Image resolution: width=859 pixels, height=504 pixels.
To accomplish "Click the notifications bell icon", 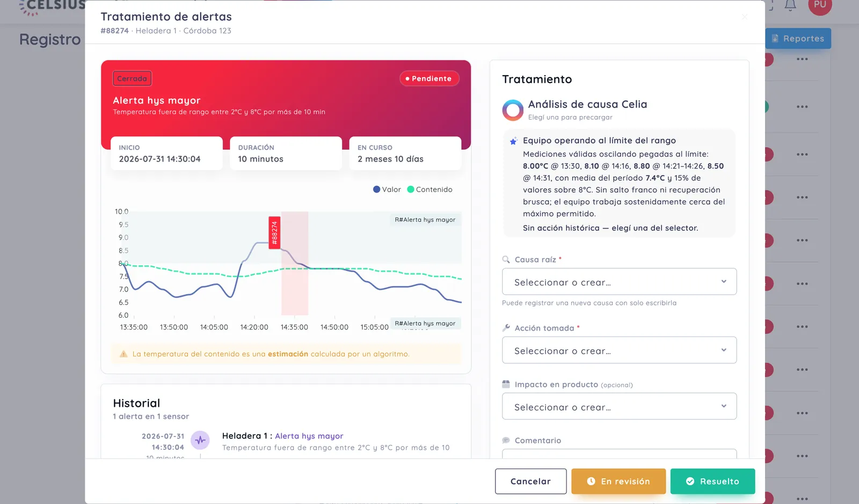I will (790, 5).
